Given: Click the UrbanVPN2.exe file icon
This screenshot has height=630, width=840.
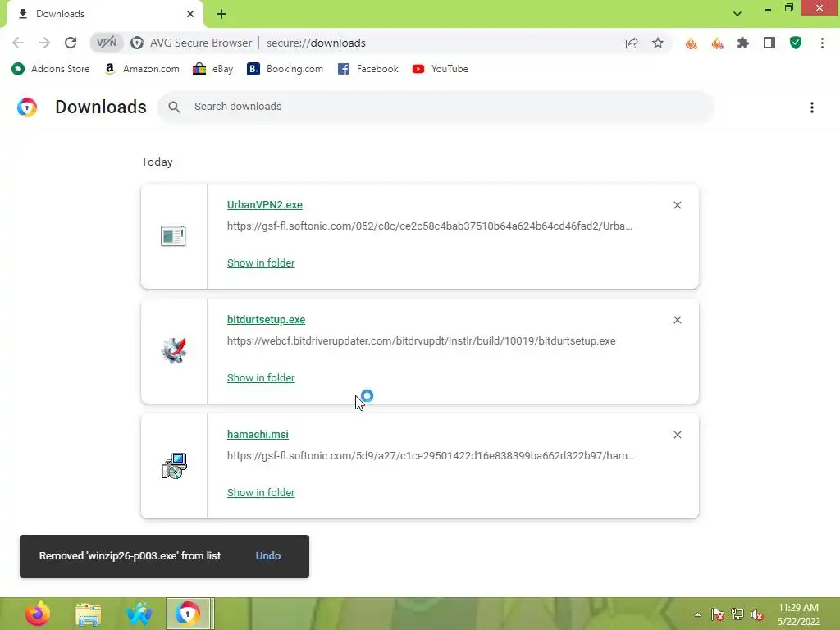Looking at the screenshot, I should 173,235.
